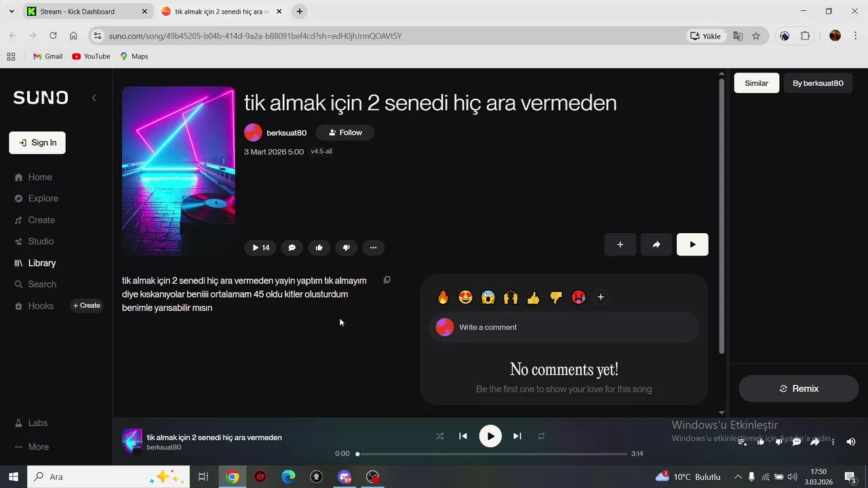The width and height of the screenshot is (868, 488).
Task: Open the tab search dropdown arrow
Action: (x=11, y=12)
